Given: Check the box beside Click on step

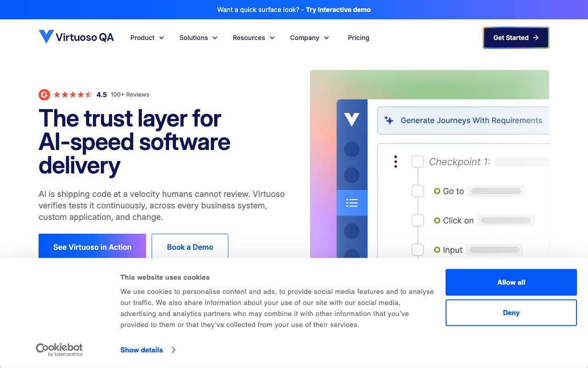Looking at the screenshot, I should tap(418, 220).
